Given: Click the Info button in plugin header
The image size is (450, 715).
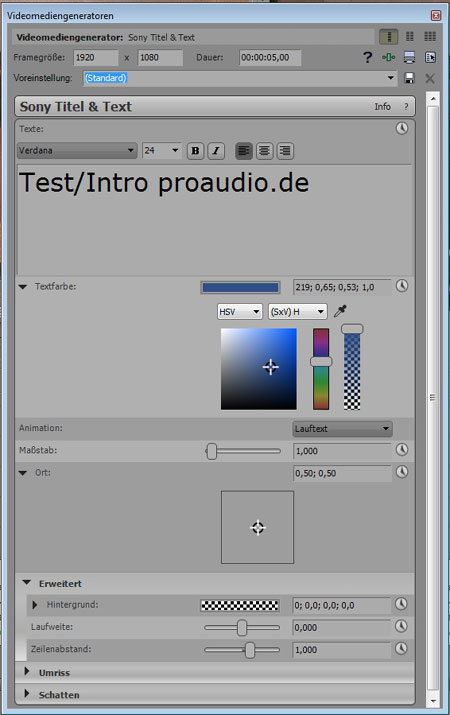Looking at the screenshot, I should click(383, 107).
